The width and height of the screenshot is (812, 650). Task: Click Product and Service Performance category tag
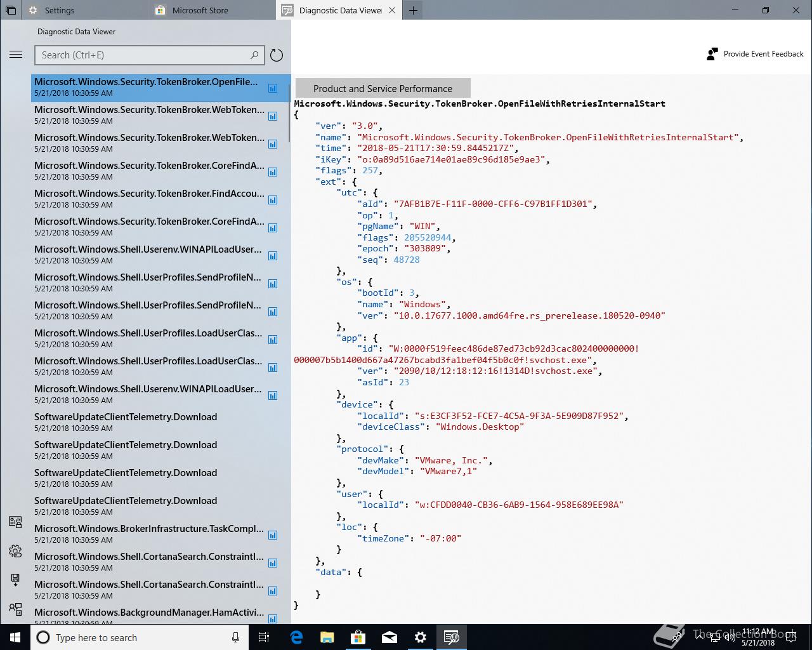(x=383, y=89)
